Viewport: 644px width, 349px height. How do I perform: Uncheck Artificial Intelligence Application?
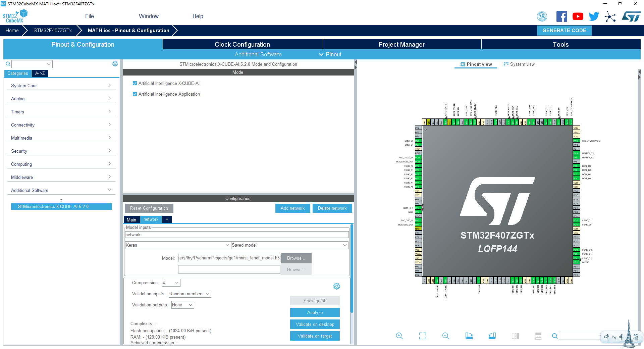(135, 94)
